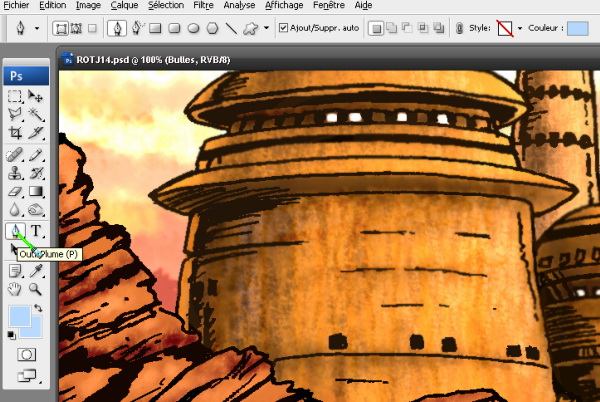This screenshot has height=402, width=600.
Task: Toggle Ajout/Suppr. auto checkbox
Action: [x=283, y=28]
